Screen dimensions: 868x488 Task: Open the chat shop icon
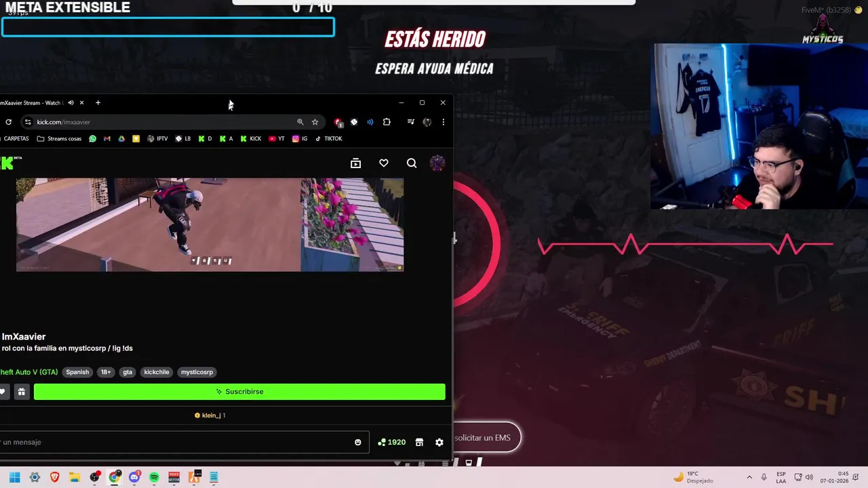[419, 443]
